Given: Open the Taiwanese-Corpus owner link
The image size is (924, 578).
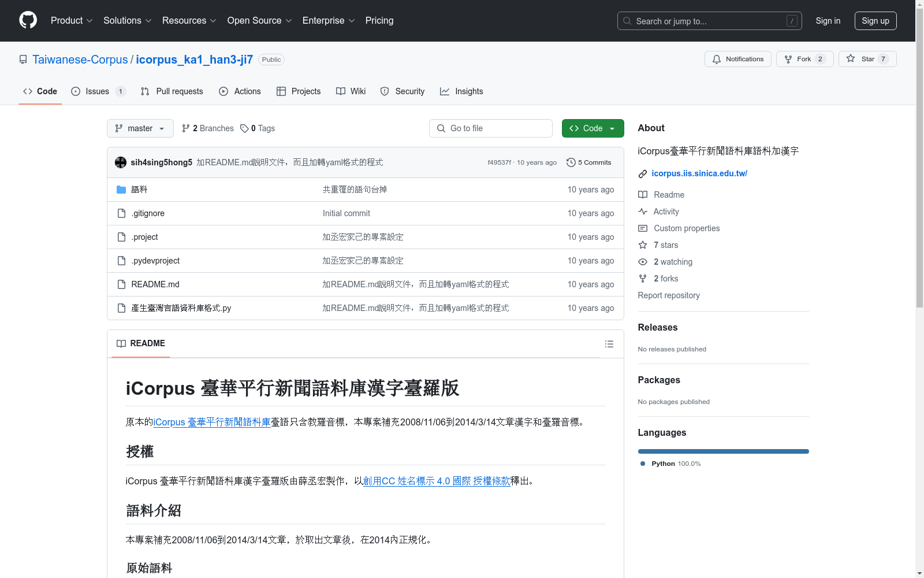Looking at the screenshot, I should pyautogui.click(x=80, y=60).
